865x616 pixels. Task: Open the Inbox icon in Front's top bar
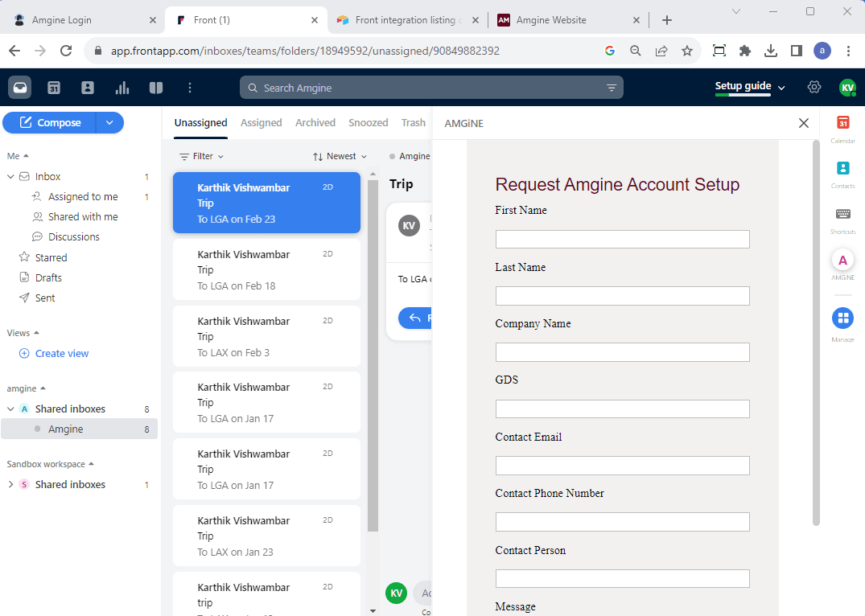tap(20, 88)
